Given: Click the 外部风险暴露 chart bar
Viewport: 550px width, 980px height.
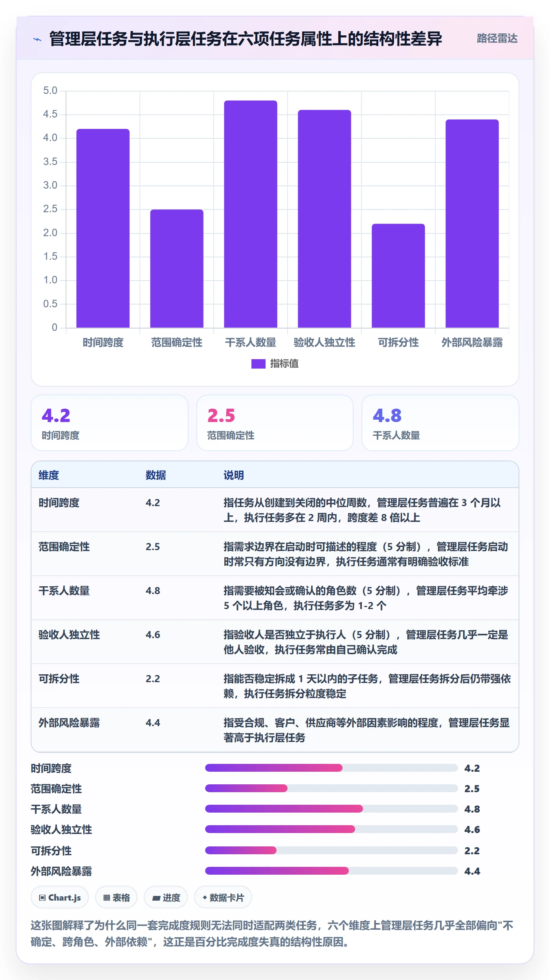Looking at the screenshot, I should click(472, 224).
